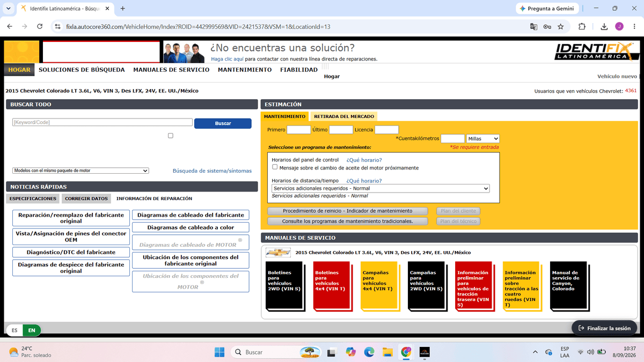The width and height of the screenshot is (644, 362).
Task: Go back to previous page
Action: pyautogui.click(x=9, y=26)
